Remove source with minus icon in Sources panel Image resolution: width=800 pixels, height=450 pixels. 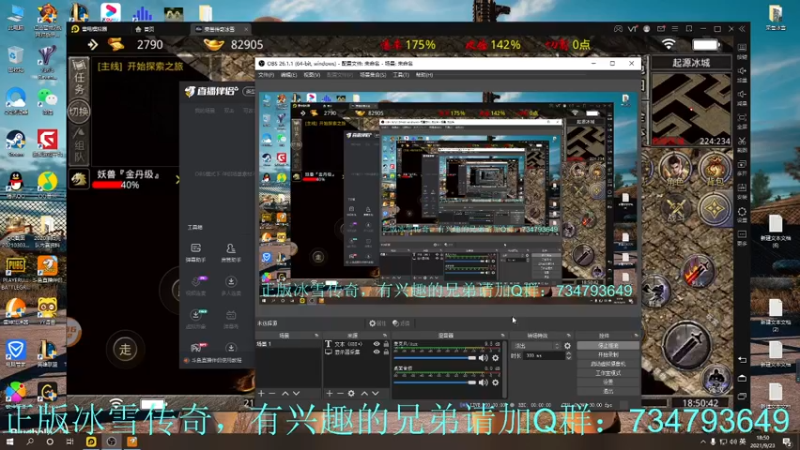click(340, 393)
